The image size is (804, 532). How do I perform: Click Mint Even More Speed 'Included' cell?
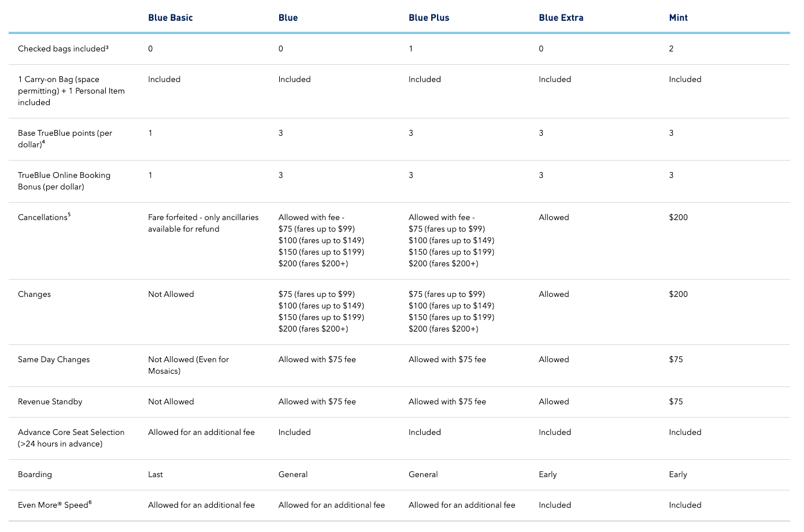tap(686, 505)
